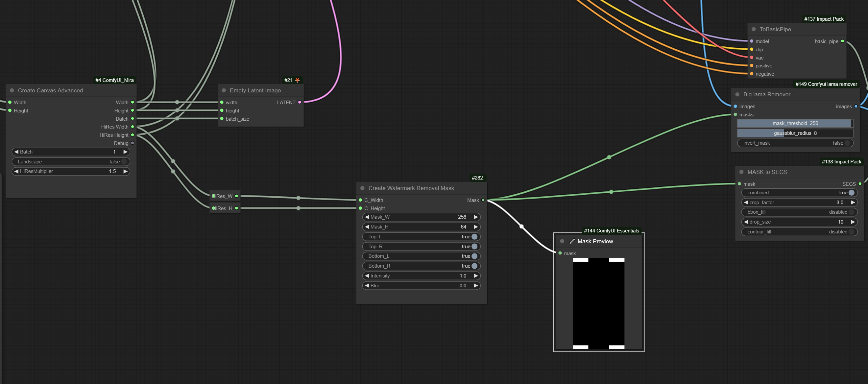Increase Batch value with right arrow
This screenshot has height=384, width=868.
pos(125,152)
